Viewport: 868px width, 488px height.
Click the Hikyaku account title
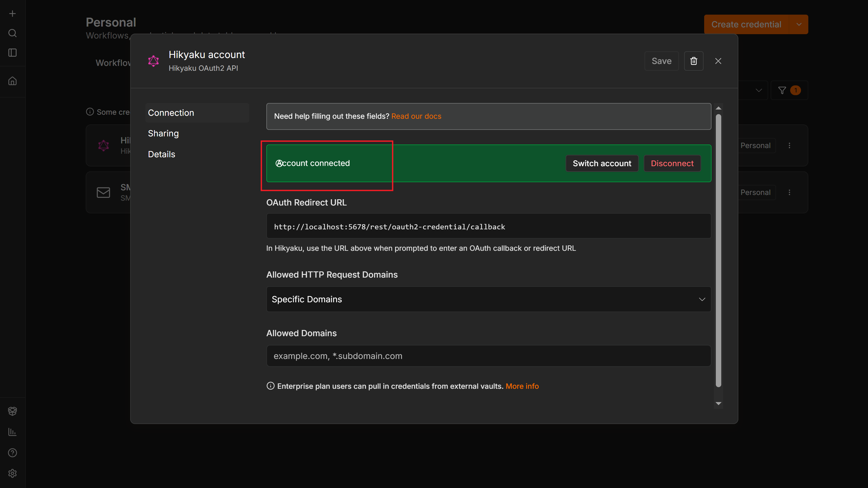point(206,54)
